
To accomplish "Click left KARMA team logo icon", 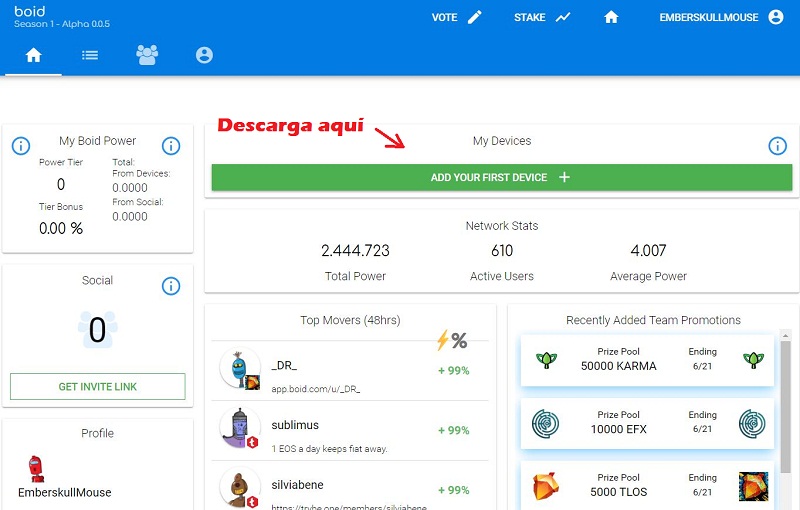I will (x=546, y=360).
